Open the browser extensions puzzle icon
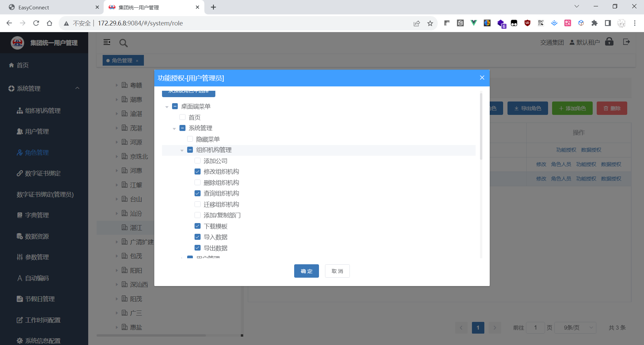This screenshot has height=345, width=644. pyautogui.click(x=594, y=23)
